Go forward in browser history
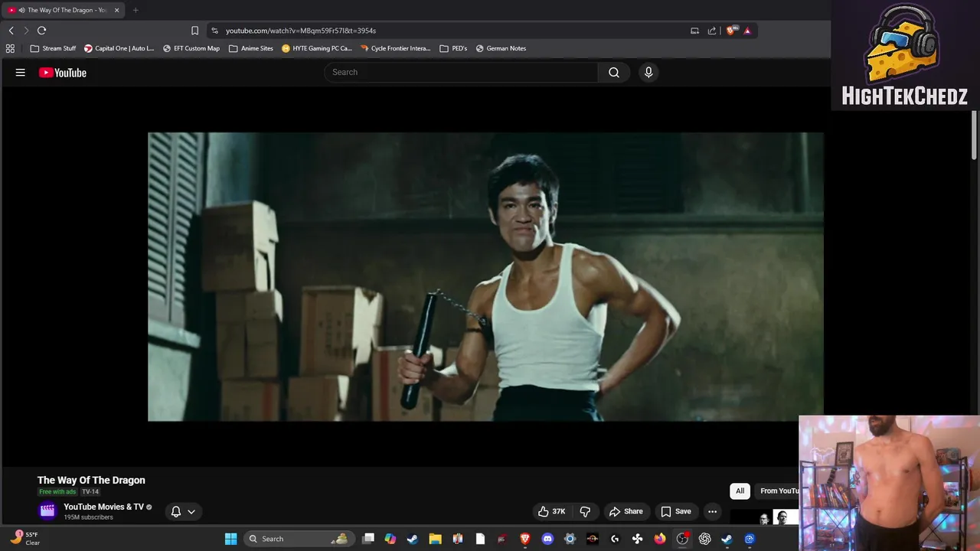 [26, 31]
